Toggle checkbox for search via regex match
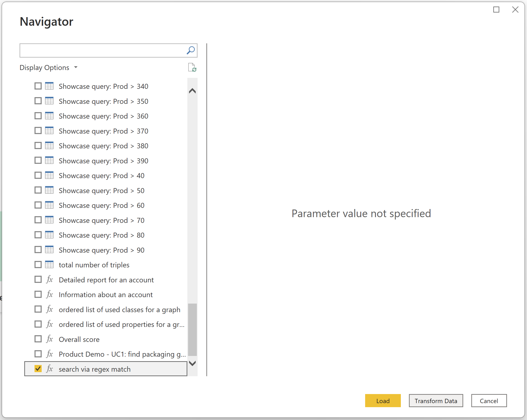 [38, 369]
